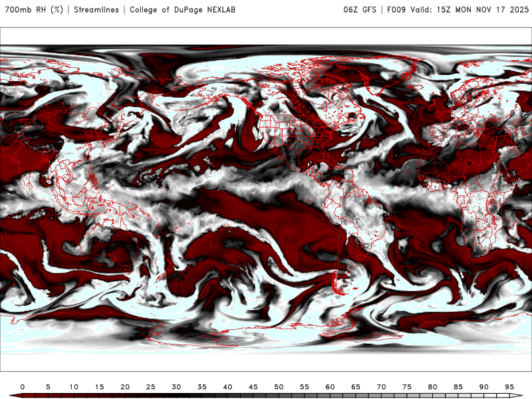The width and height of the screenshot is (532, 399).
Task: Click the 'F009' forecast hour text
Action: click(x=396, y=9)
